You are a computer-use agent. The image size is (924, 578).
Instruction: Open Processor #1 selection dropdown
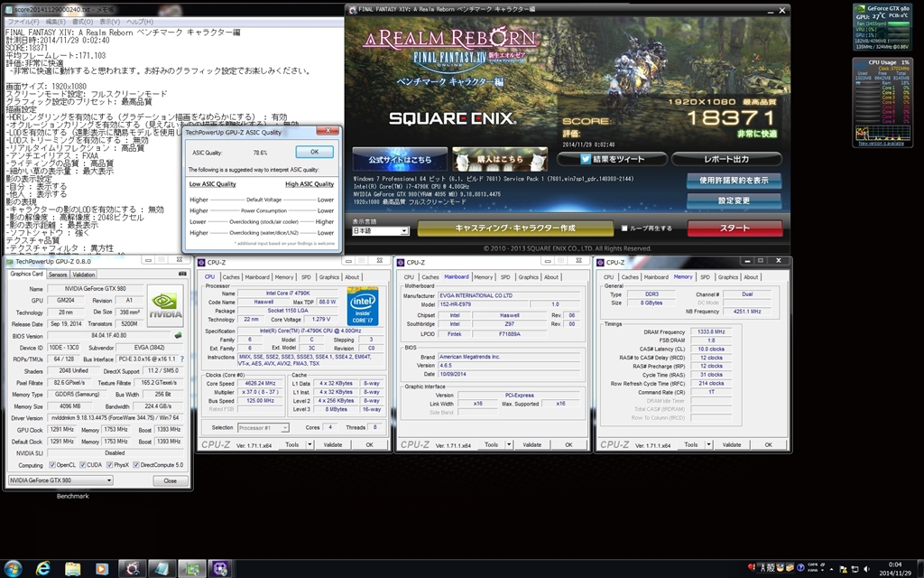(x=263, y=427)
